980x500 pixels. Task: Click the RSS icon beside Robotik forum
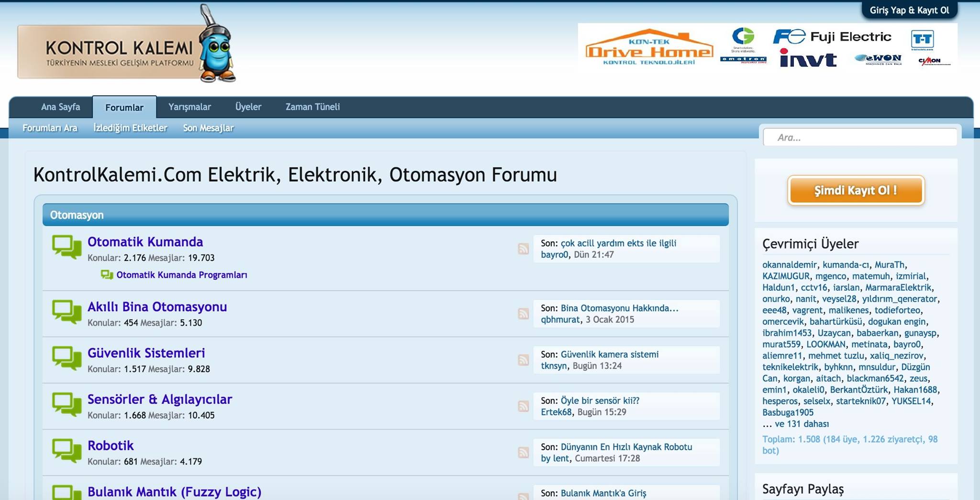[x=523, y=452]
